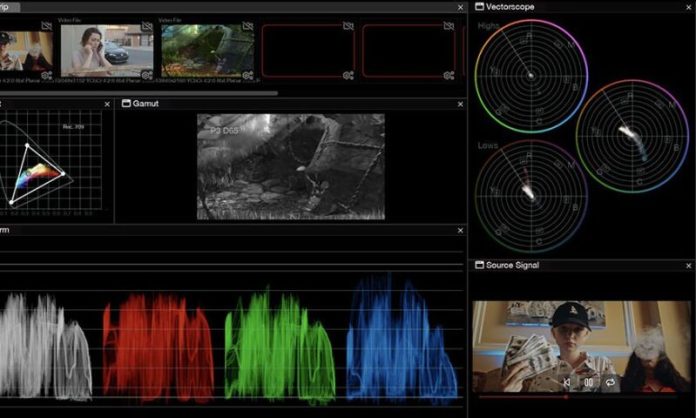Toggle the camera icon on the forest thumbnail
The image size is (696, 418).
[247, 26]
